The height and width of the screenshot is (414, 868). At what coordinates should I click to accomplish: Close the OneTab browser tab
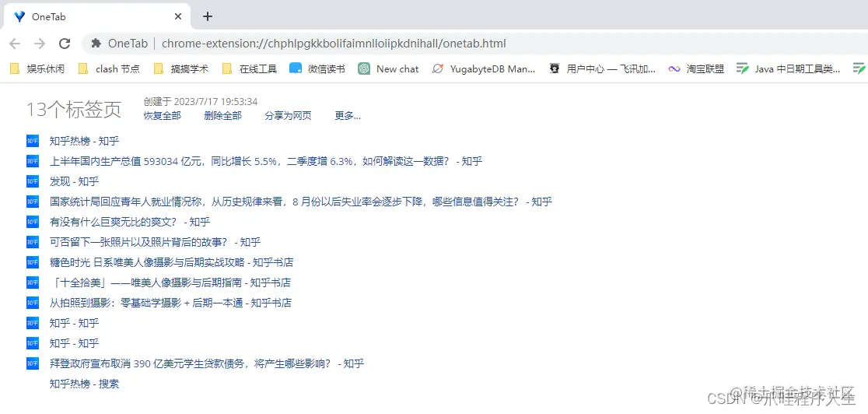[178, 16]
